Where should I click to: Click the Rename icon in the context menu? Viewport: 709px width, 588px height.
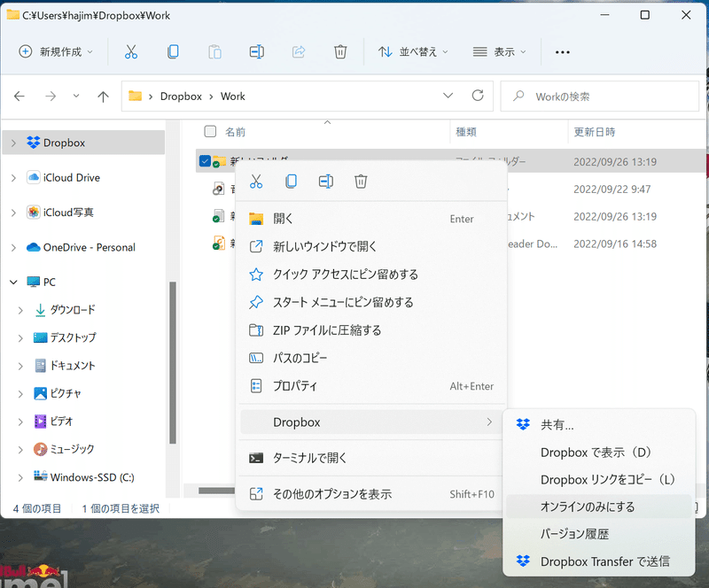click(x=326, y=182)
